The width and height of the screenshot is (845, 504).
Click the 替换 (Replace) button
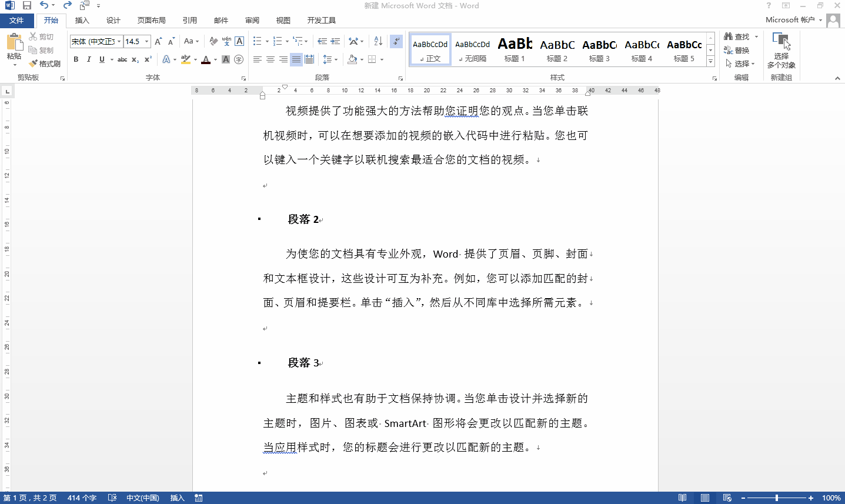click(737, 50)
